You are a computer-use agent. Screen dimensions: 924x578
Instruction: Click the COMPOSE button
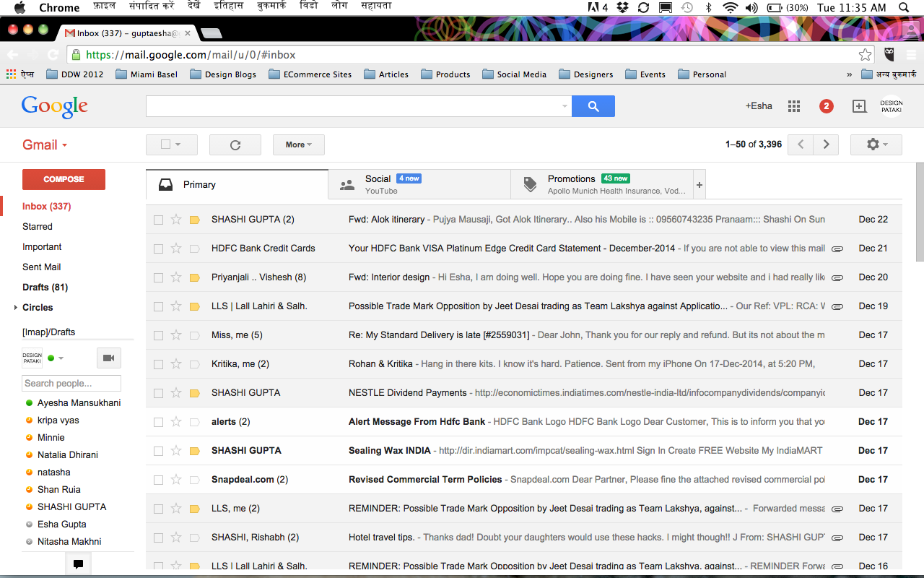point(64,179)
